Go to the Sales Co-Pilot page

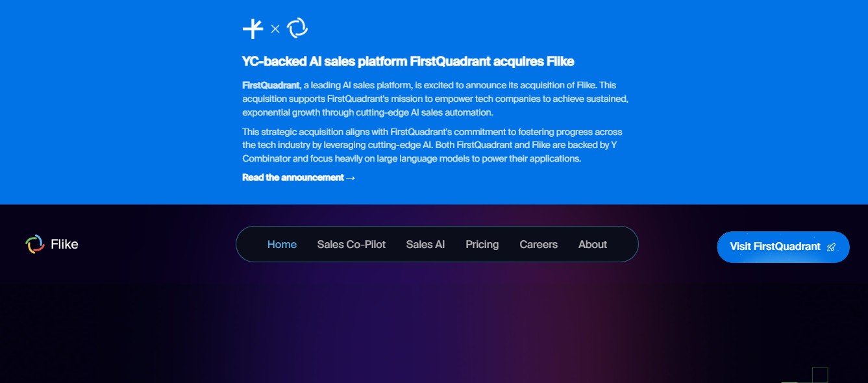(351, 245)
